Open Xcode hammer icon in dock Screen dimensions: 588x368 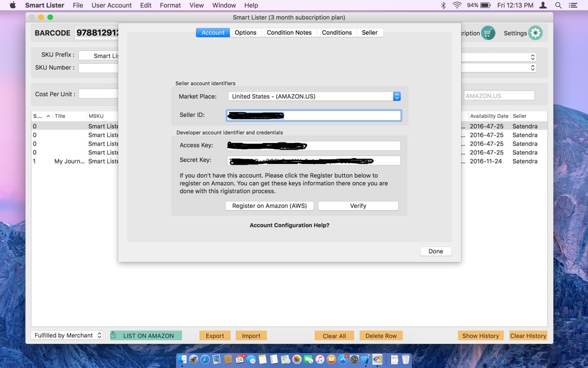pyautogui.click(x=366, y=359)
